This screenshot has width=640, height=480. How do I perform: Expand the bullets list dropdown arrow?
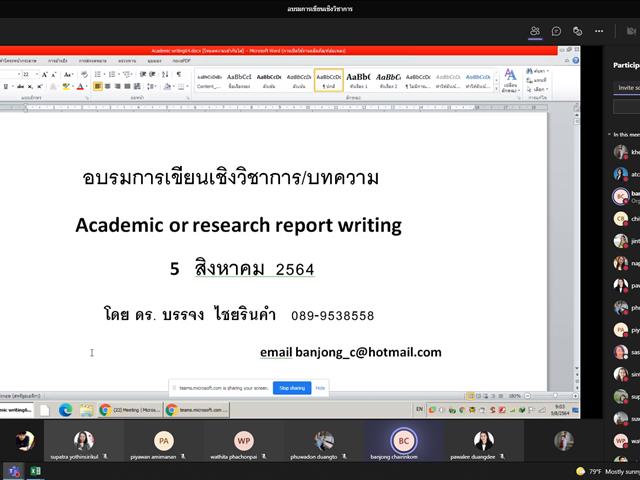[104, 74]
